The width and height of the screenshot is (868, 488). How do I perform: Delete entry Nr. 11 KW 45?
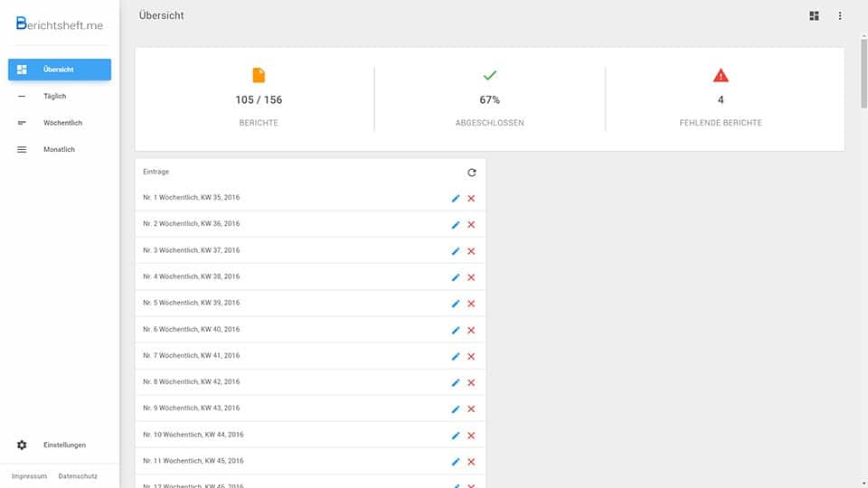pyautogui.click(x=471, y=462)
